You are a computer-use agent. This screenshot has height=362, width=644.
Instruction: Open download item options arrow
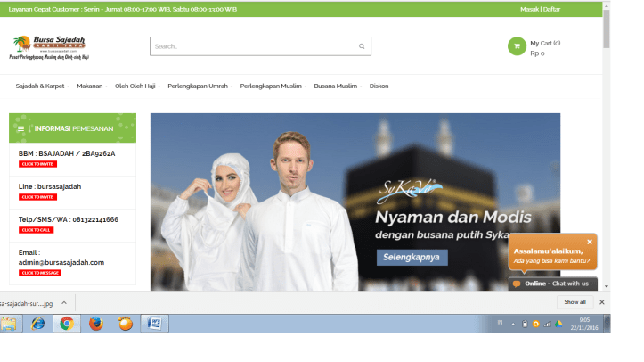[77, 302]
